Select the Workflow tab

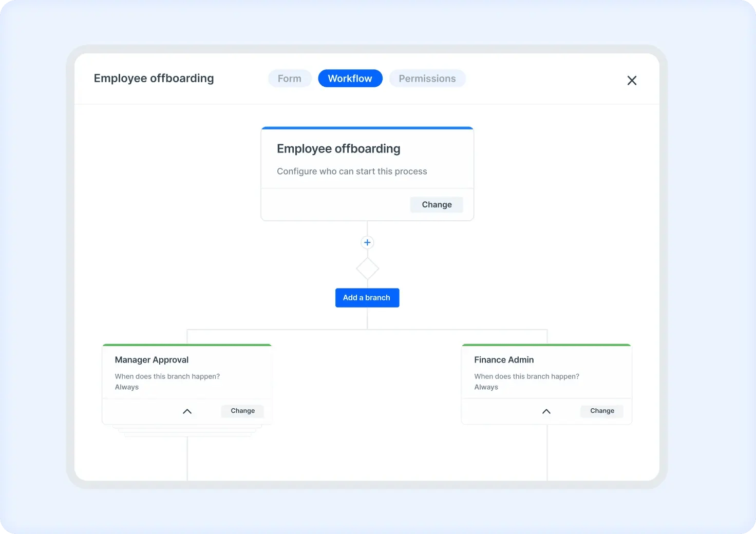pos(350,79)
